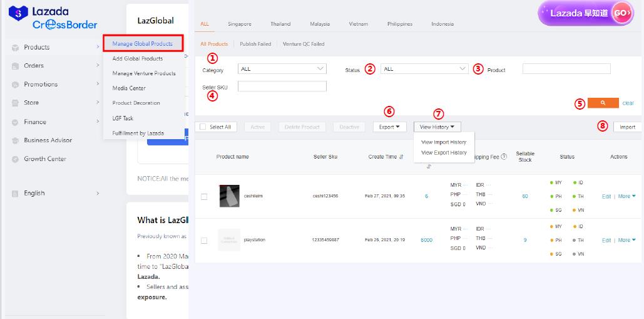
Task: Click sellable stock value 60
Action: tap(525, 197)
